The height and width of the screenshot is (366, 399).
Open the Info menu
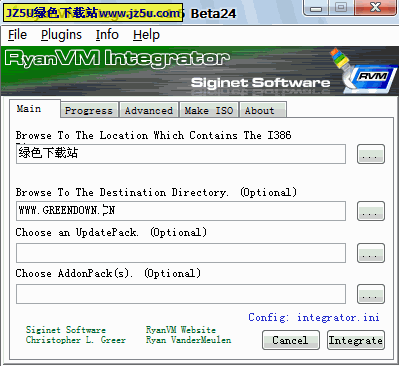click(x=107, y=35)
